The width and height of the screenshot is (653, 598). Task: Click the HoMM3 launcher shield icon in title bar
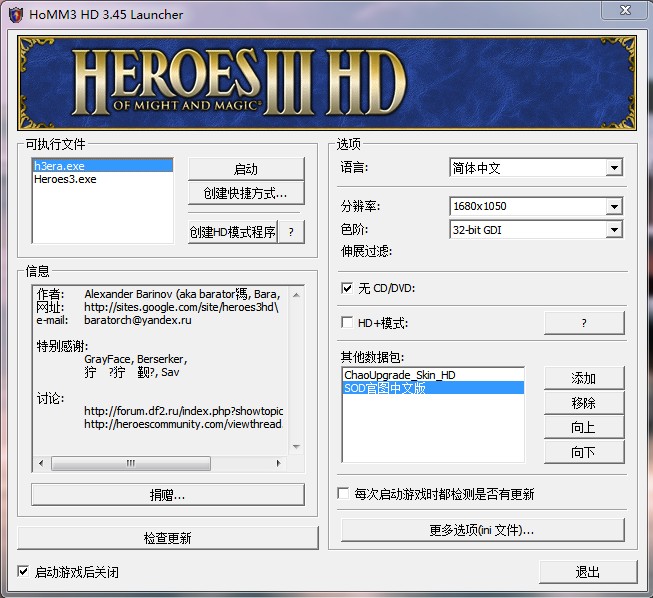click(x=16, y=15)
